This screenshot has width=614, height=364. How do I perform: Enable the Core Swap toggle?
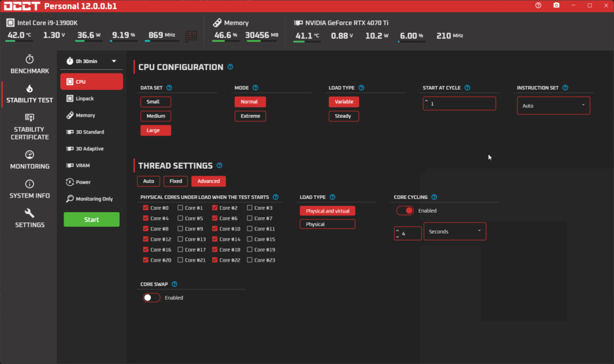(151, 298)
